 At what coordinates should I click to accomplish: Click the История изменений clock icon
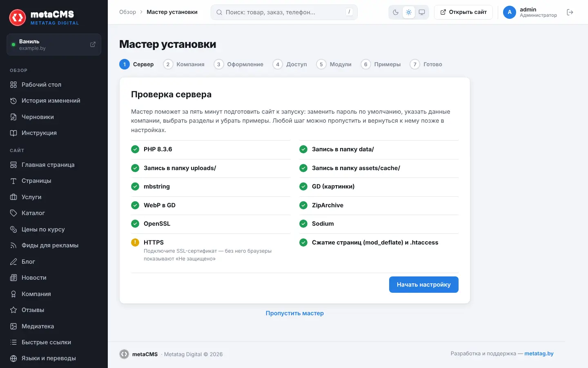13,101
